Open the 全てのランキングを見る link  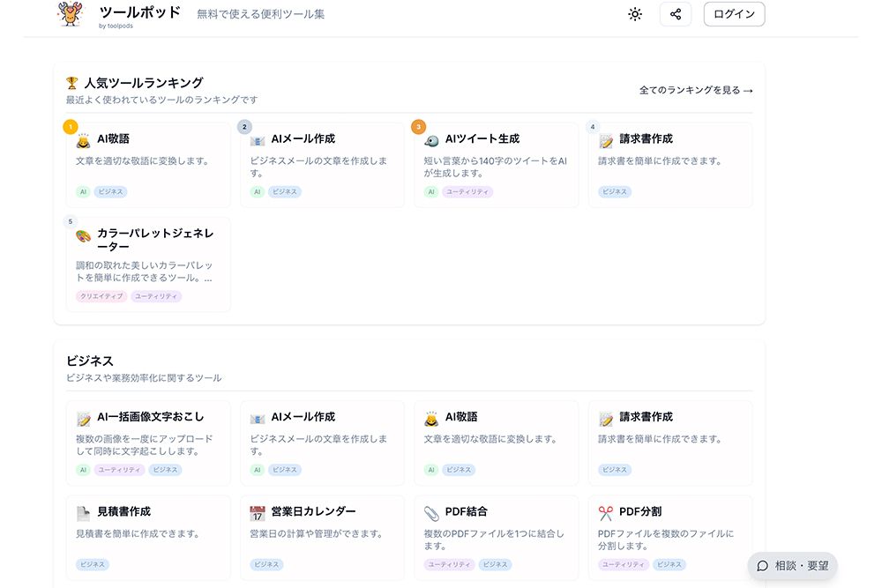[693, 90]
